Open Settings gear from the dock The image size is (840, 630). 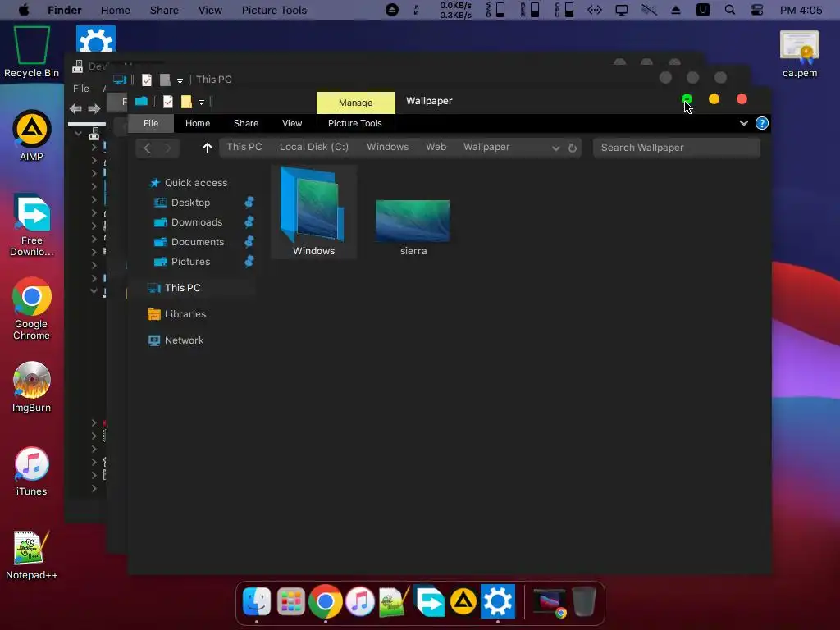(x=498, y=601)
